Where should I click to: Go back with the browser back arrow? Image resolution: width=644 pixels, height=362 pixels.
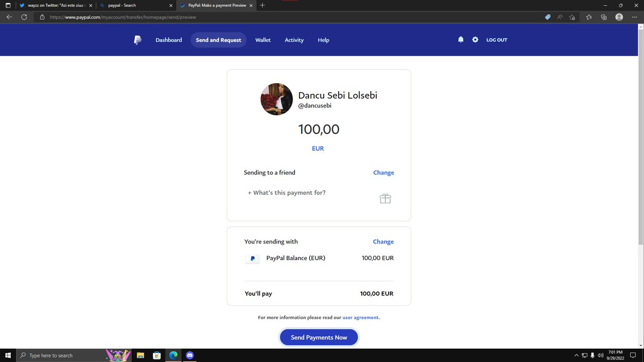tap(9, 17)
